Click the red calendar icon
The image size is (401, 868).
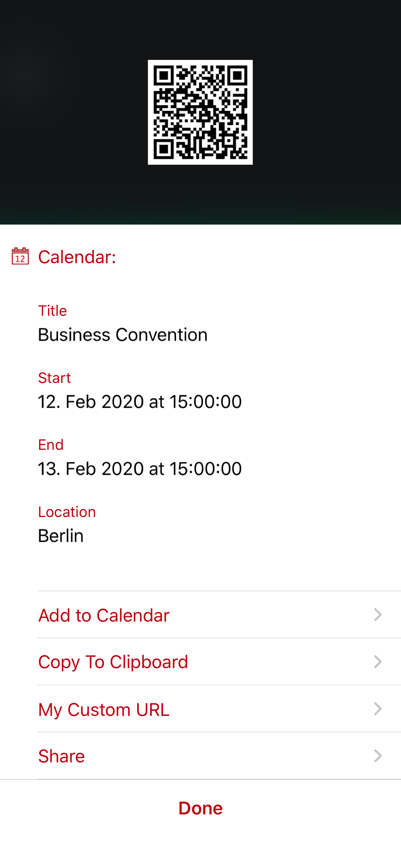tap(20, 256)
